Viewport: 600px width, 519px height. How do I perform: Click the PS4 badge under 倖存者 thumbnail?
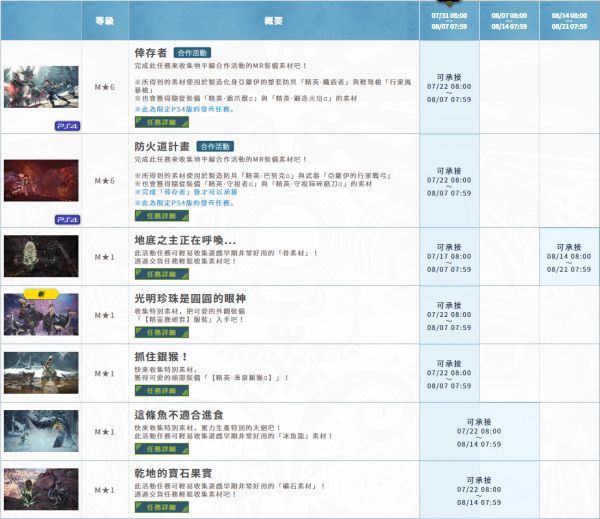67,126
